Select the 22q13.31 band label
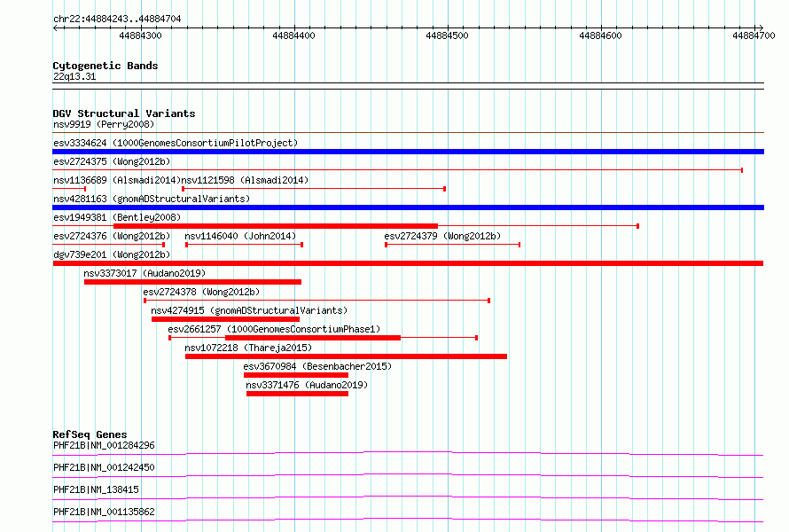Viewport: 789px width, 532px height. click(74, 76)
